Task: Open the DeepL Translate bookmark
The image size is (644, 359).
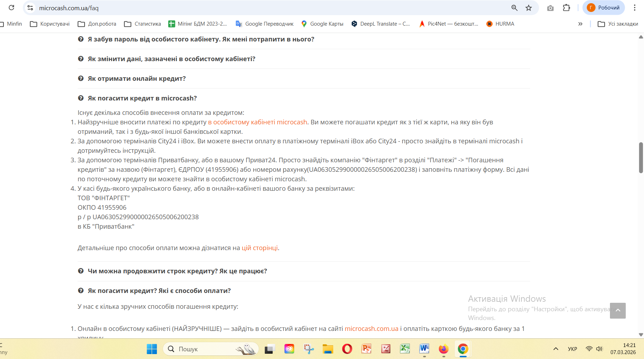Action: pyautogui.click(x=381, y=24)
